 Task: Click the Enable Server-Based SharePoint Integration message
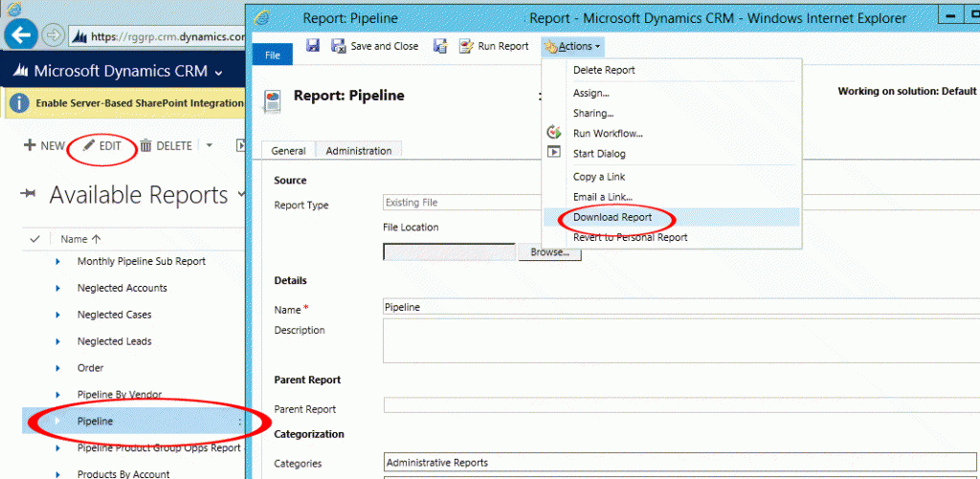(140, 103)
